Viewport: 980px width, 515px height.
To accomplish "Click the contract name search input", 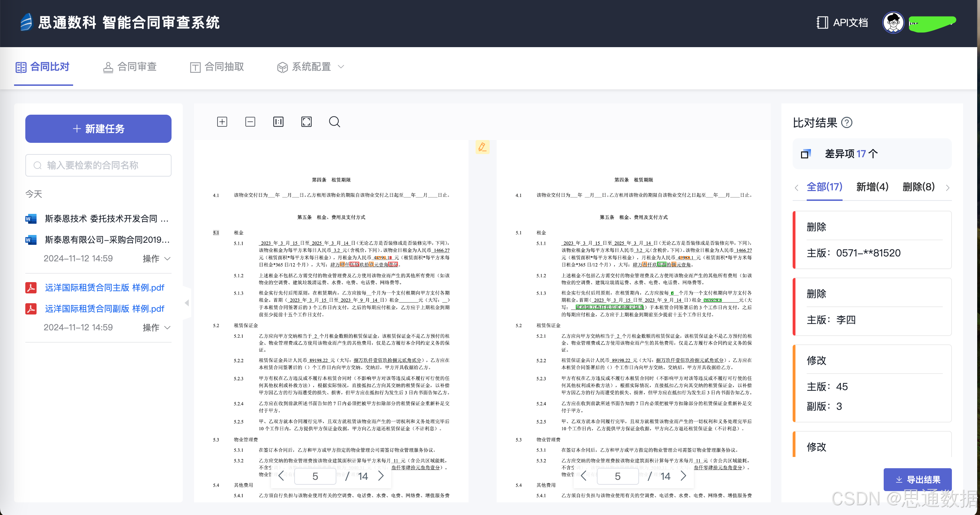I will point(98,165).
